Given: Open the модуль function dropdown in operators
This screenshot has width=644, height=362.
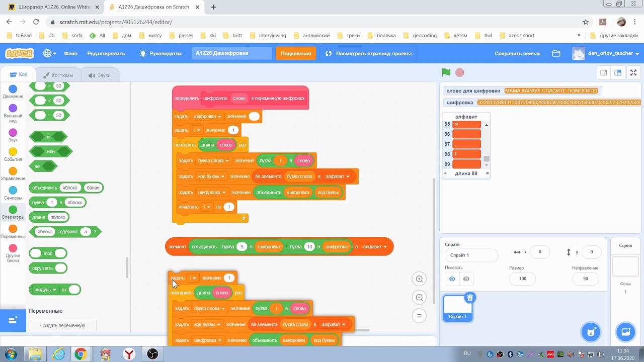Looking at the screenshot, I should [x=45, y=290].
